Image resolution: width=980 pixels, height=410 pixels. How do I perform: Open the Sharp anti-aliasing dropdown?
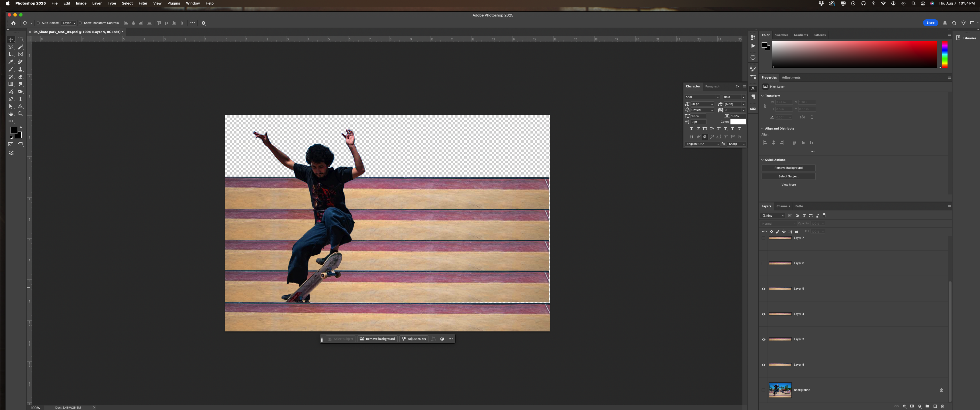[736, 144]
